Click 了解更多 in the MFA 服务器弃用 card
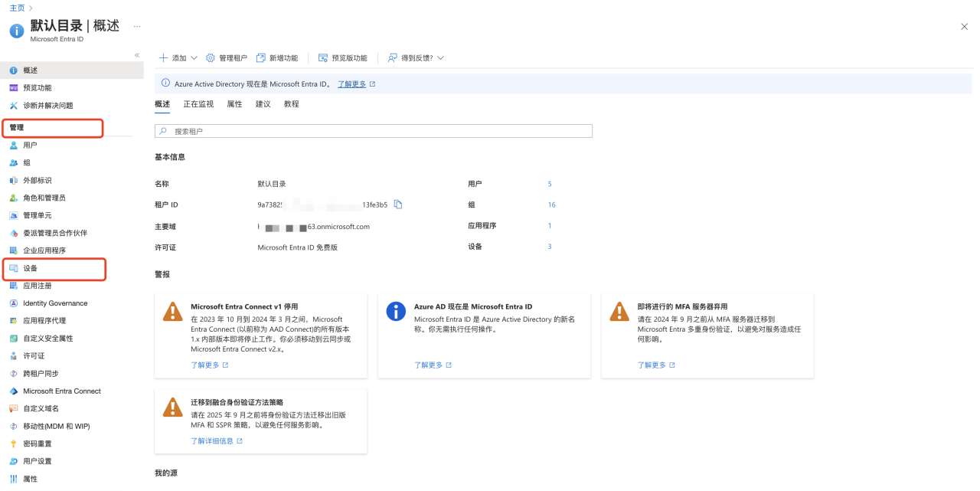 click(x=656, y=365)
